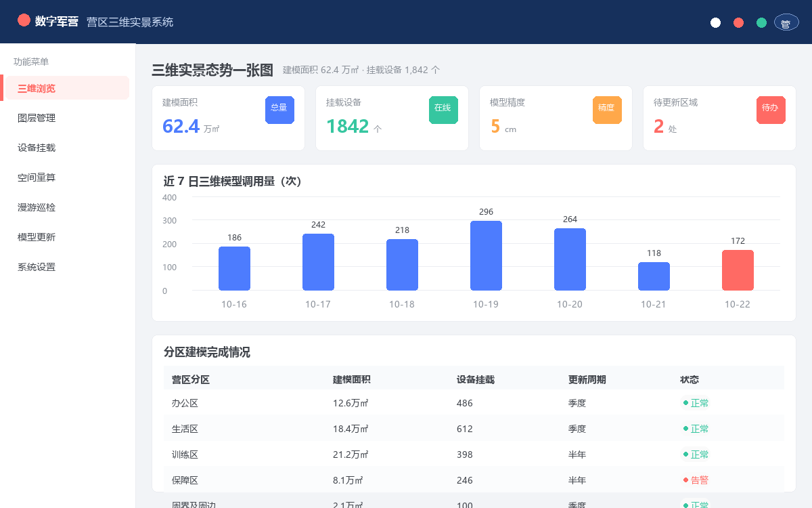This screenshot has width=812, height=508.
Task: Click the 10-19 bar showing 296
Action: [x=486, y=256]
